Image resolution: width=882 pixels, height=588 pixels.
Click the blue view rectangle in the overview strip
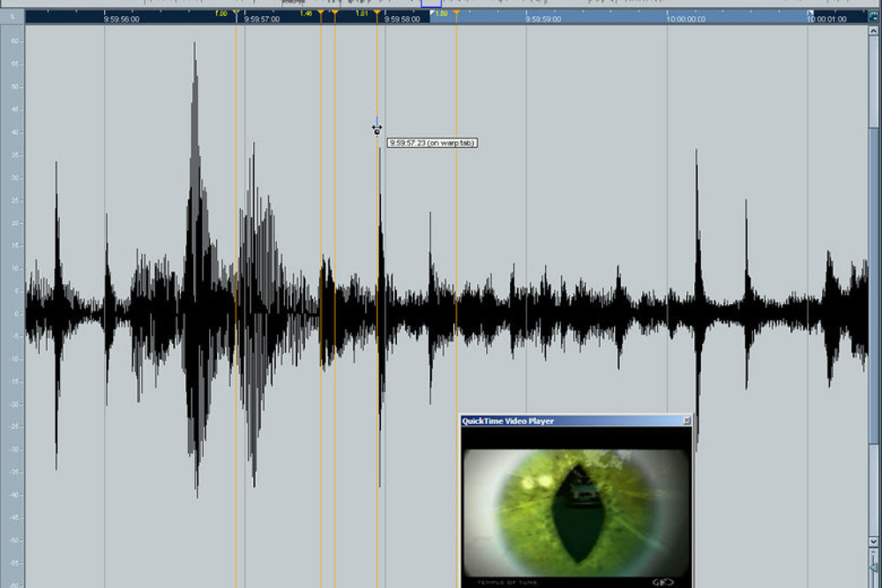point(431,3)
